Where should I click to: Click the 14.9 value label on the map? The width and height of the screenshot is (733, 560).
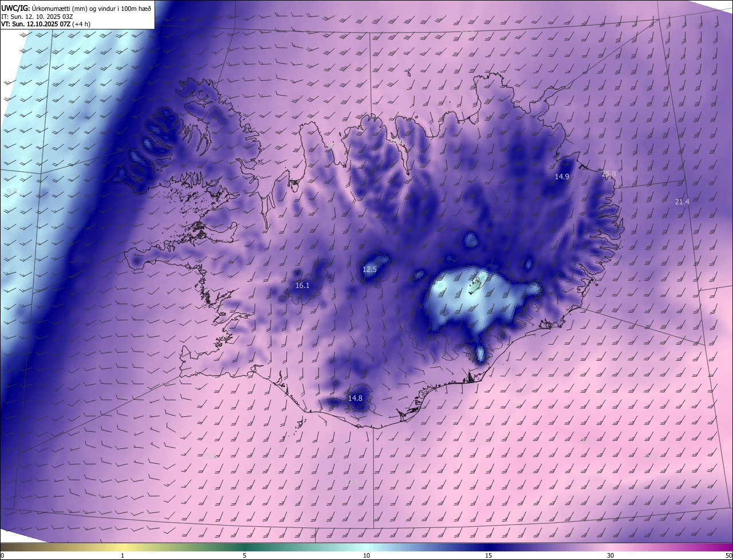[562, 176]
